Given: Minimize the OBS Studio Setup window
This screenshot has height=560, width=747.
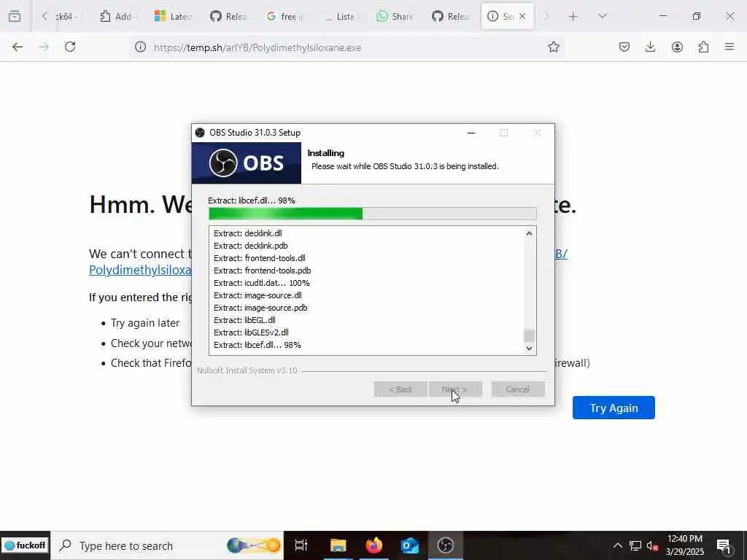Looking at the screenshot, I should coord(471,133).
